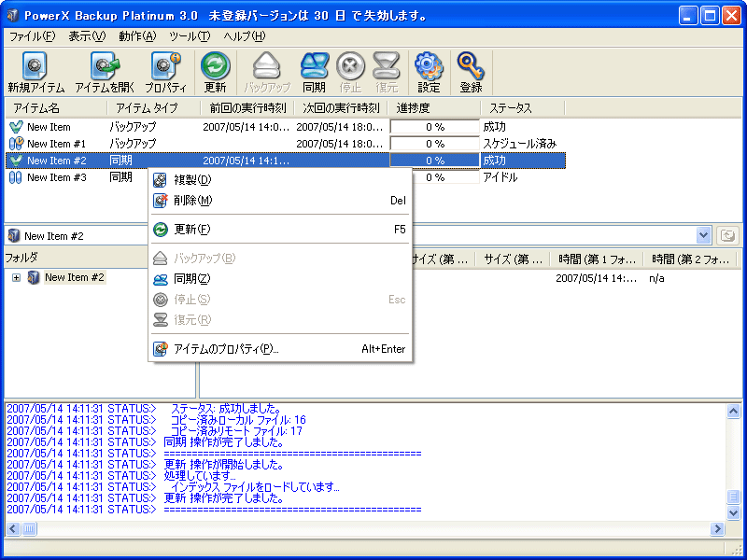Select 更新(F) in the context menu
The image size is (747, 560).
click(x=279, y=230)
